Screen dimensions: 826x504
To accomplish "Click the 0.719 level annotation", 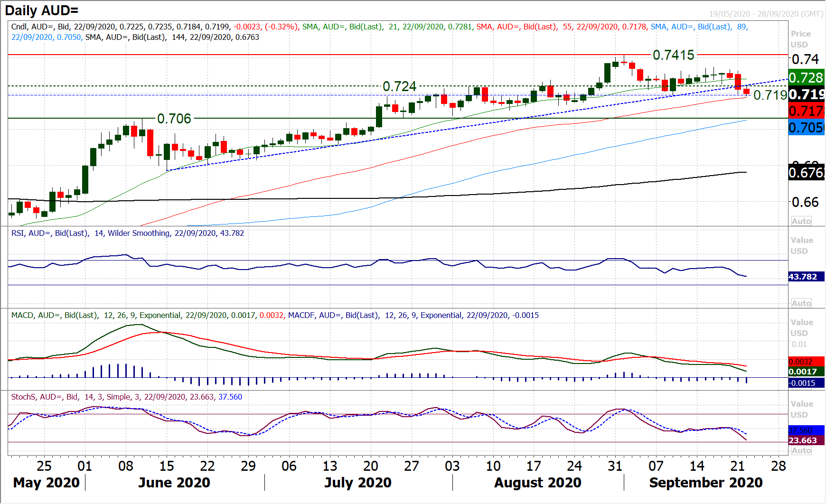I will [x=770, y=95].
